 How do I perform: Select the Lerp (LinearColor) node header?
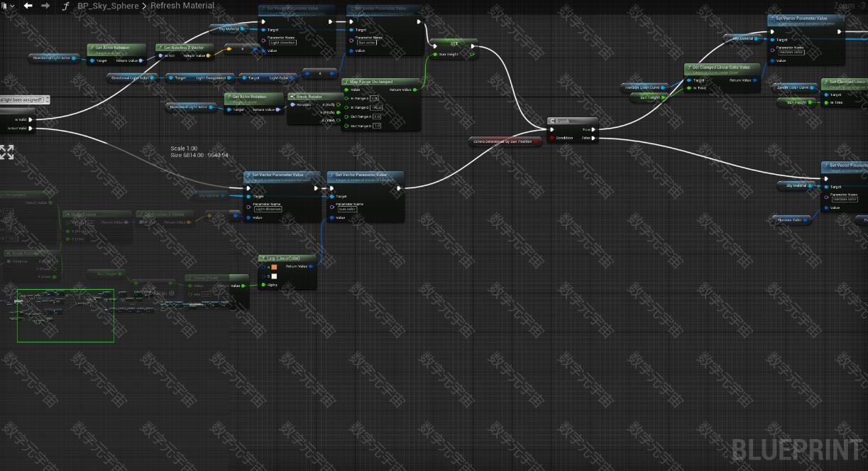pyautogui.click(x=288, y=259)
